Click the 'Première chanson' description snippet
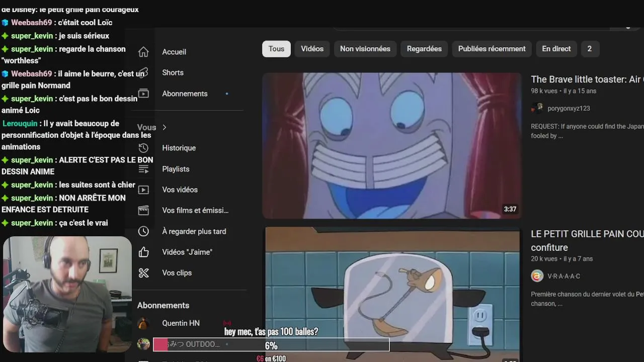 (x=587, y=299)
